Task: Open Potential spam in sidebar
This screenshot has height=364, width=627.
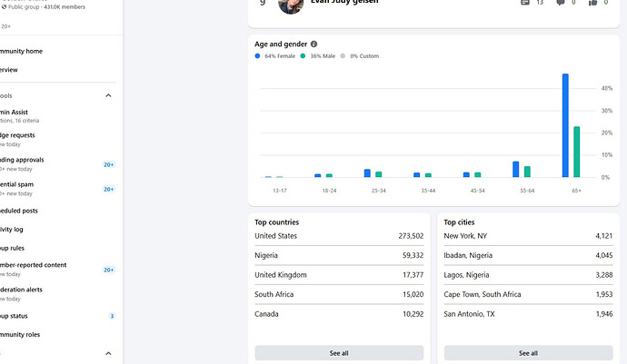Action: (x=17, y=184)
